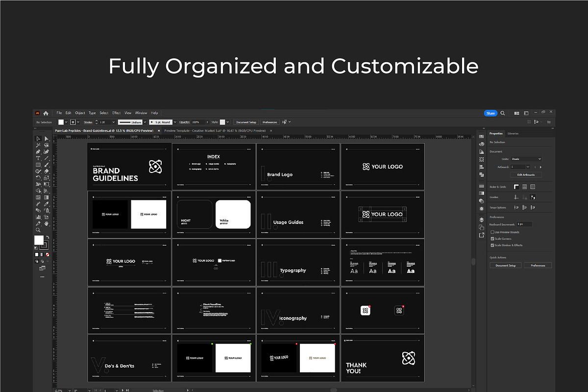
Task: Toggle show guides icon
Action: (x=516, y=197)
